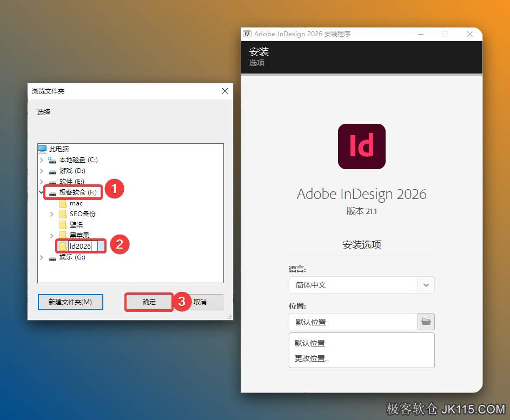Click the 版本 21.1 text
The height and width of the screenshot is (420, 510).
click(x=361, y=211)
